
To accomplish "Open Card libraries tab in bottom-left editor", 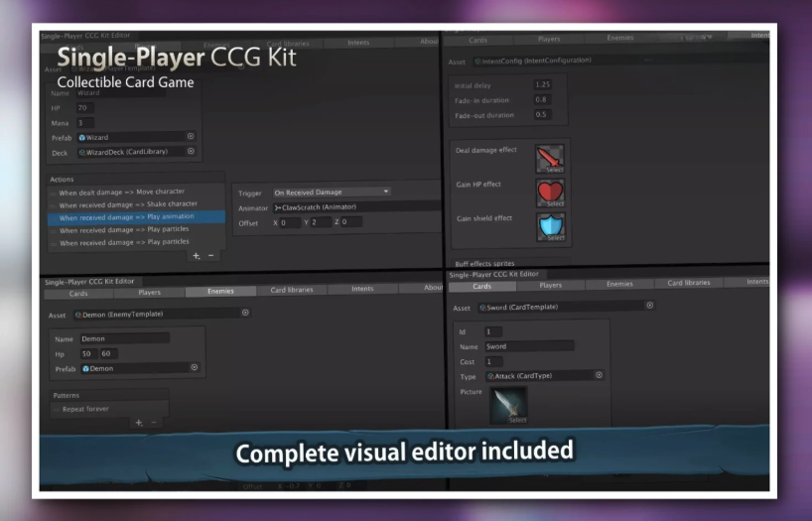I will [292, 290].
